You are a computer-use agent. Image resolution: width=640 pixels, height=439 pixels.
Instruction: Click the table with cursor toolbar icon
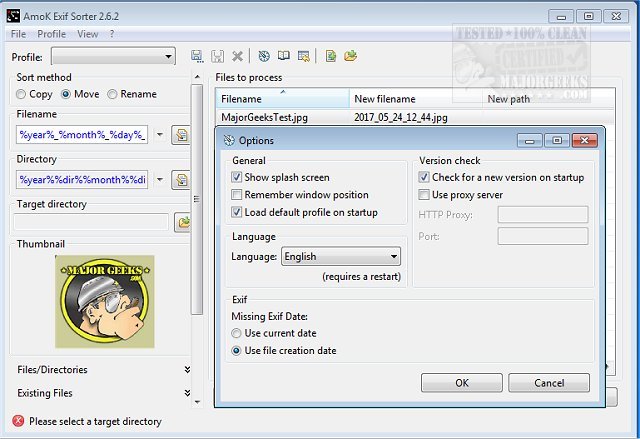304,56
